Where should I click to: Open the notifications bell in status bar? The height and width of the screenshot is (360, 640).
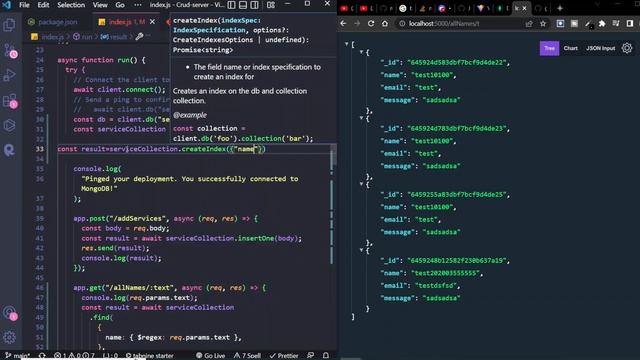326,356
